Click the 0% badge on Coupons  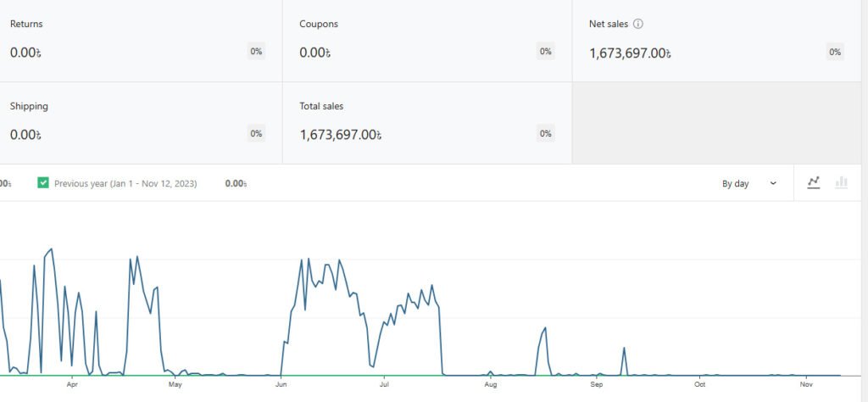click(546, 52)
